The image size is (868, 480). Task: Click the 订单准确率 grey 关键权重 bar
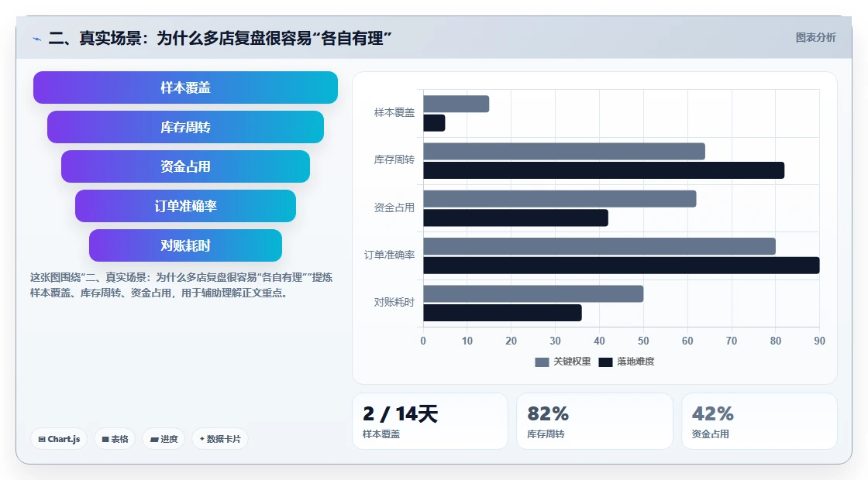tap(600, 246)
